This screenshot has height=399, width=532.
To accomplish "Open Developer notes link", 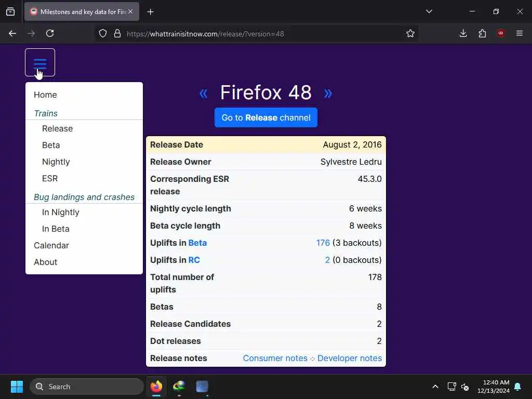I will tap(350, 358).
